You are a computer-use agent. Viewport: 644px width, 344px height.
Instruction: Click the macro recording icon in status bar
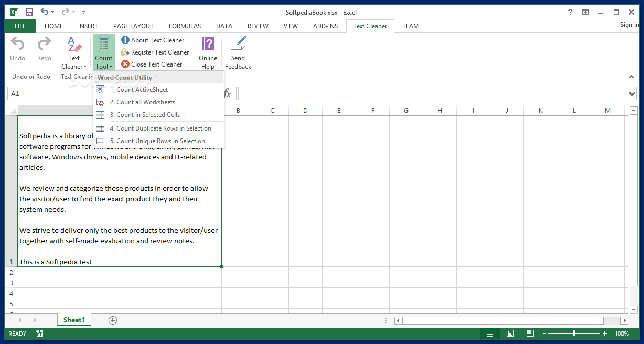pos(40,334)
